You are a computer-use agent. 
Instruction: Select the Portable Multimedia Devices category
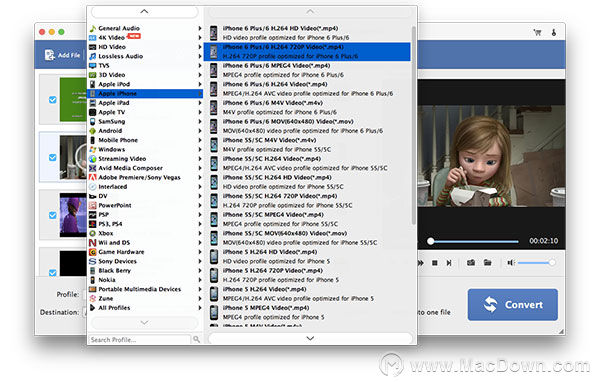click(145, 289)
